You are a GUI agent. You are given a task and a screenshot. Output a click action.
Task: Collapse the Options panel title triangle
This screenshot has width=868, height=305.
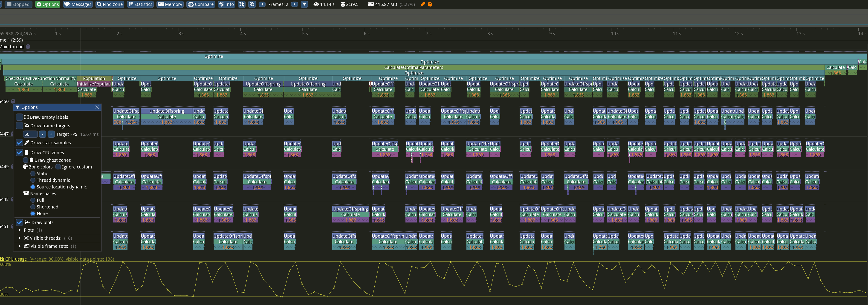coord(17,107)
